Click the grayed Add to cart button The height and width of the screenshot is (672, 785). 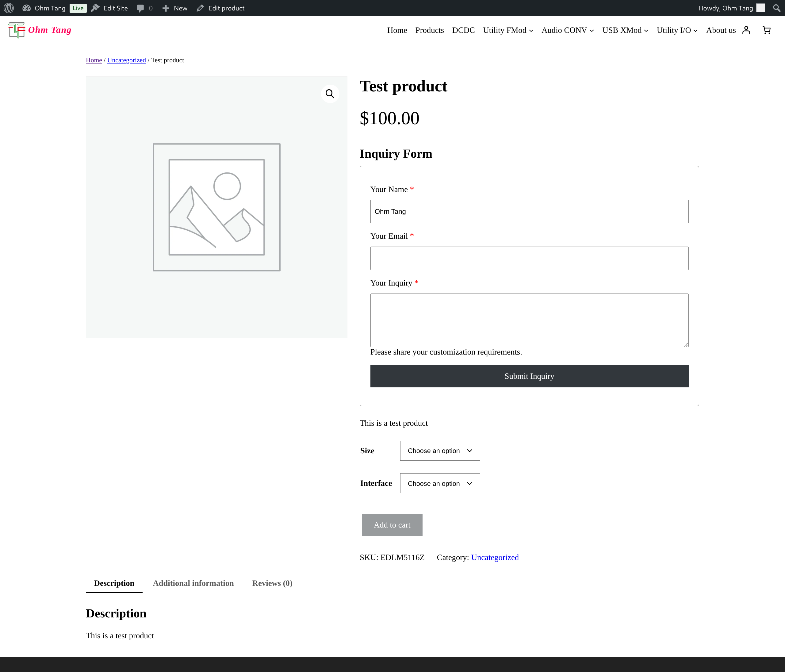392,525
